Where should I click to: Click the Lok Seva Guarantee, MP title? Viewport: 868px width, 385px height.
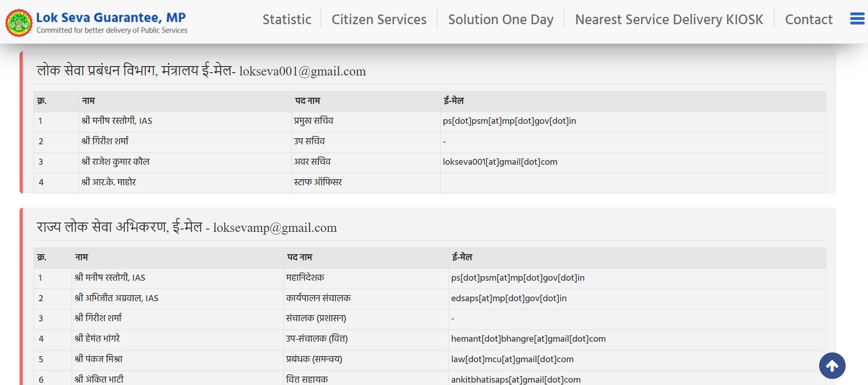click(111, 18)
